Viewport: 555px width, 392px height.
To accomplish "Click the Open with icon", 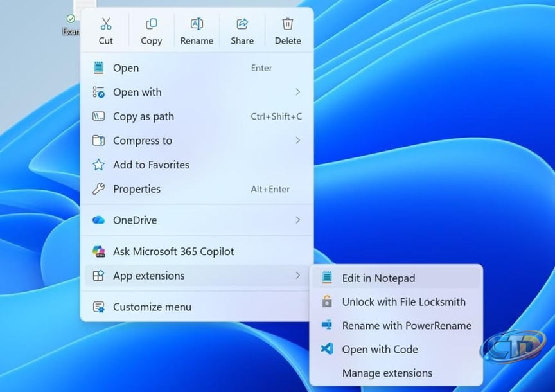I will point(99,92).
